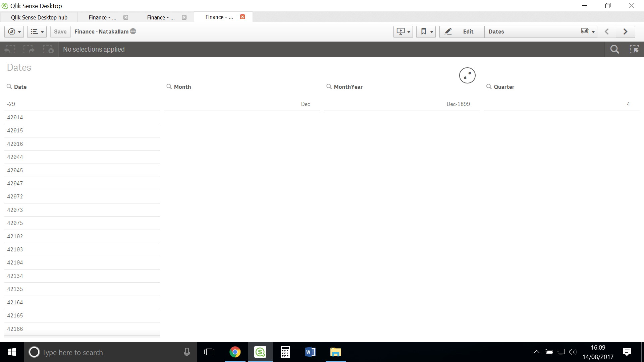Expand the Dates sheet to fullscreen

[x=467, y=75]
